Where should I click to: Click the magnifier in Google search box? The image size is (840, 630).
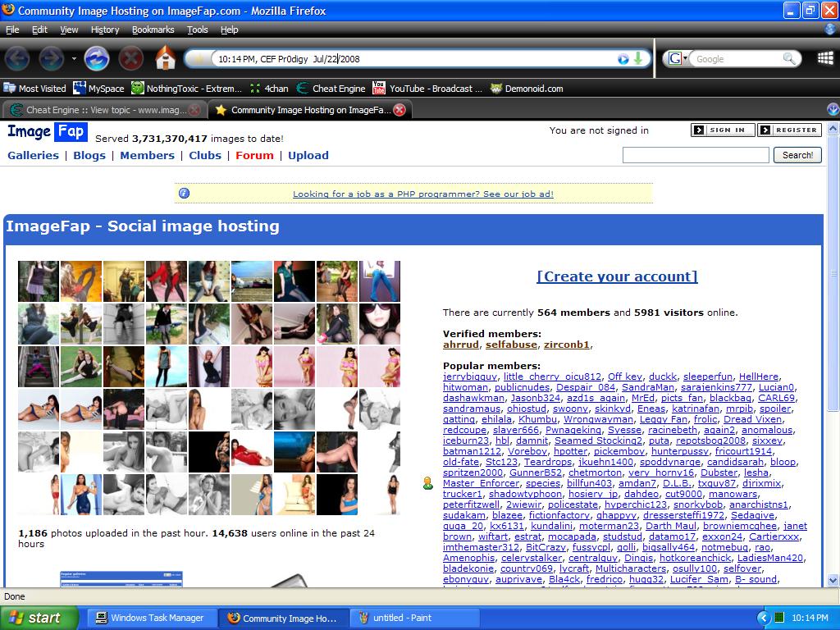[789, 59]
